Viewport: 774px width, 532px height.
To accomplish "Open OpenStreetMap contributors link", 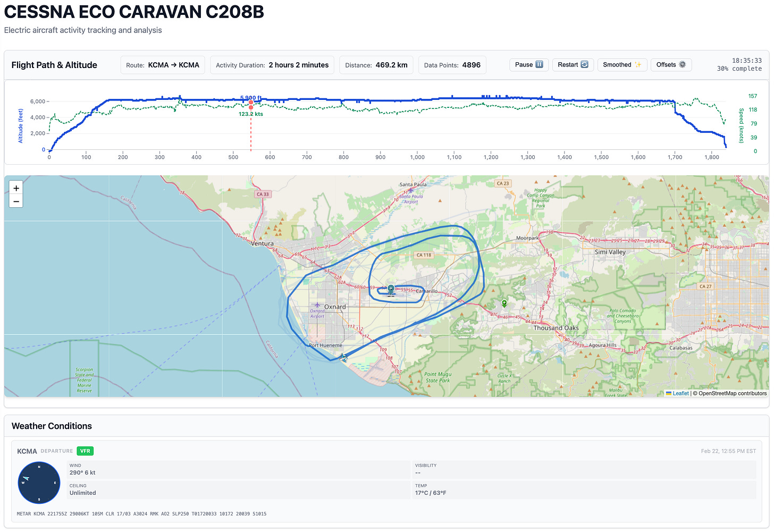I will point(733,393).
